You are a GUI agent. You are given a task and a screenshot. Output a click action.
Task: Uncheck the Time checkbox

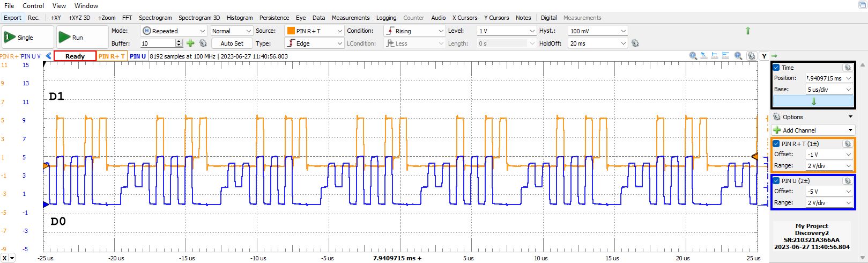[776, 68]
